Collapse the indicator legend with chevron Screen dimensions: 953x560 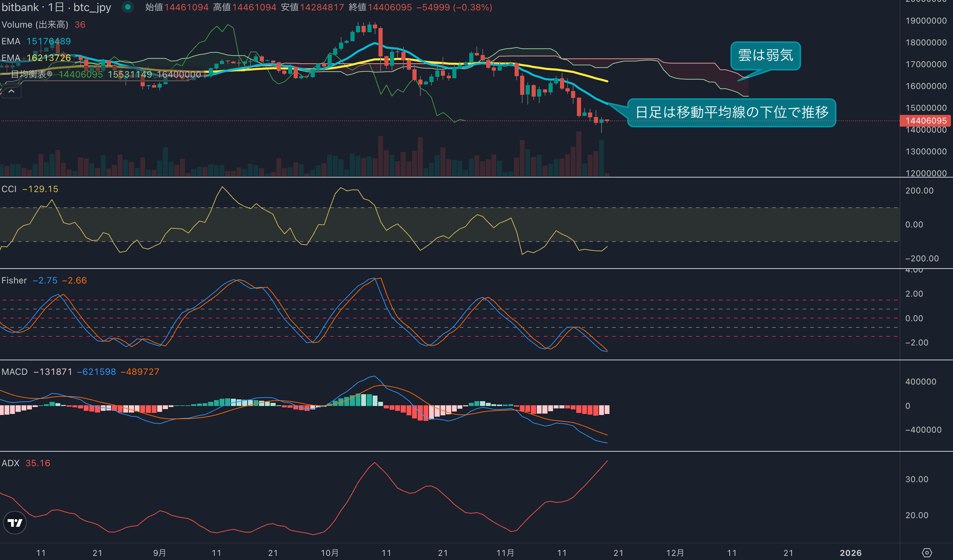click(11, 91)
